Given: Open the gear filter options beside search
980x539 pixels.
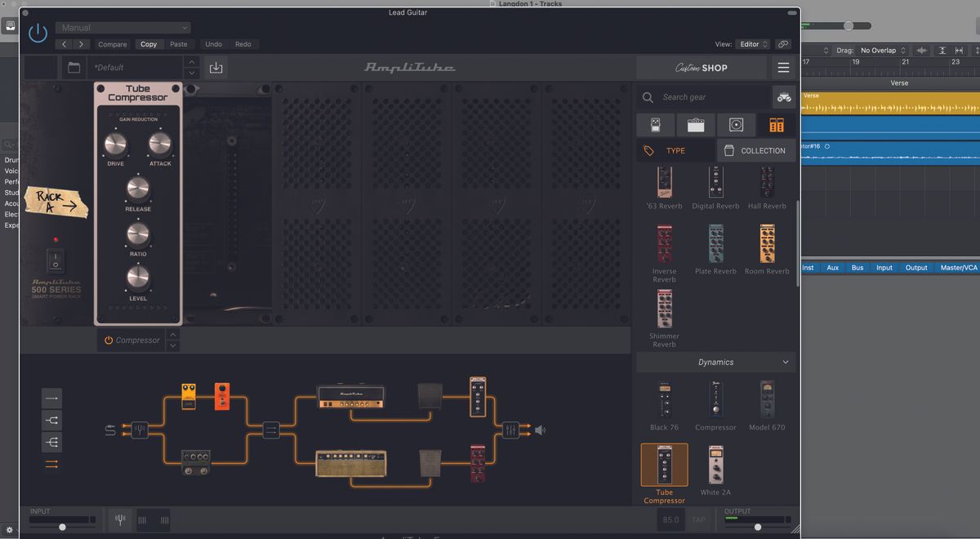Looking at the screenshot, I should (782, 96).
